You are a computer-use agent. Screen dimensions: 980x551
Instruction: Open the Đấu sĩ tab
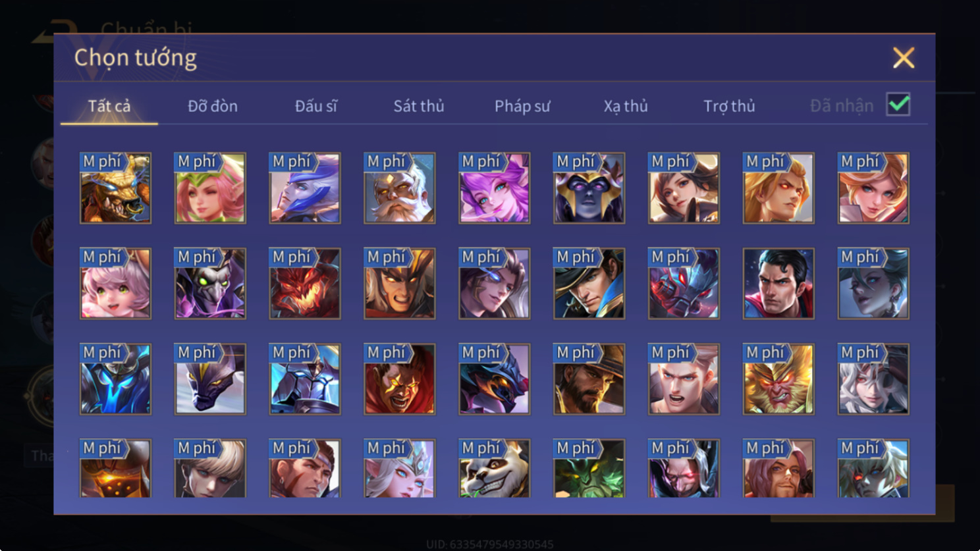(316, 106)
